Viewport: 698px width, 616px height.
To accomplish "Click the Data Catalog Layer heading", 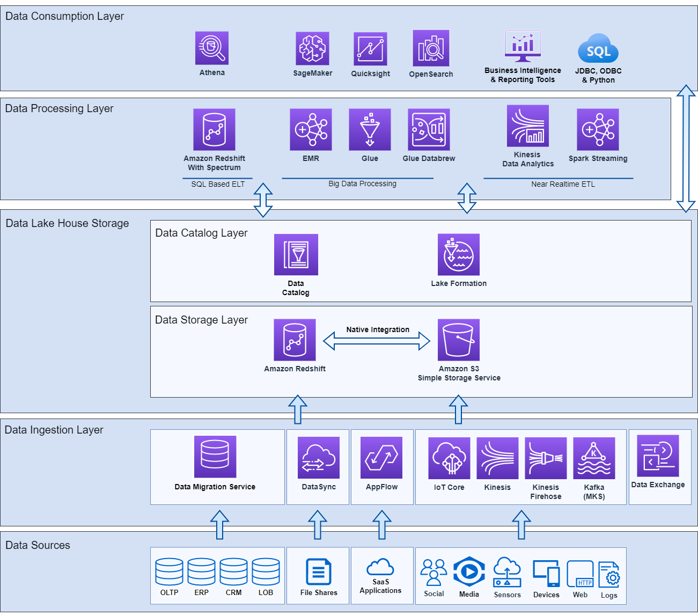I will pos(201,233).
